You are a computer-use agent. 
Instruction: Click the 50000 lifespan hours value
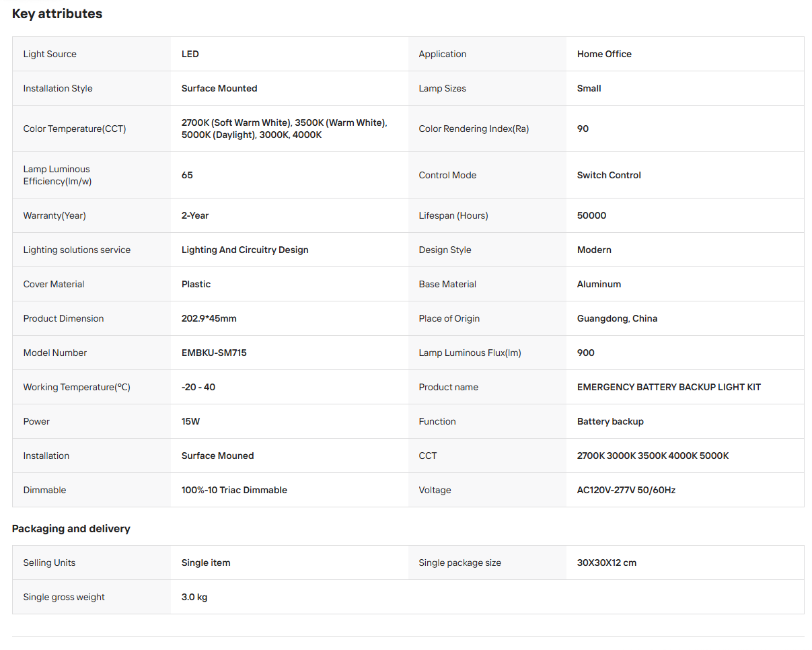click(x=591, y=215)
